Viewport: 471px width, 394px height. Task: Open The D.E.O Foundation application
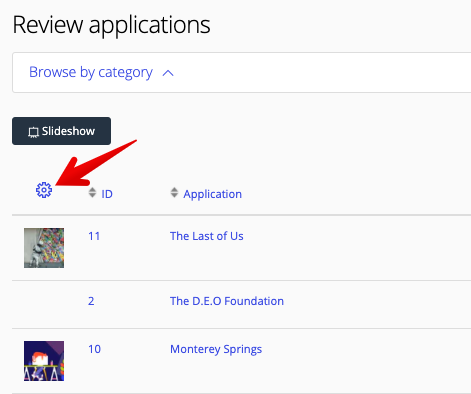227,301
